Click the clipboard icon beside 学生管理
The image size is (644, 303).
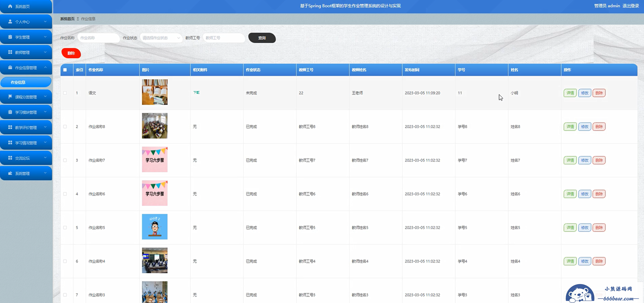tap(10, 37)
